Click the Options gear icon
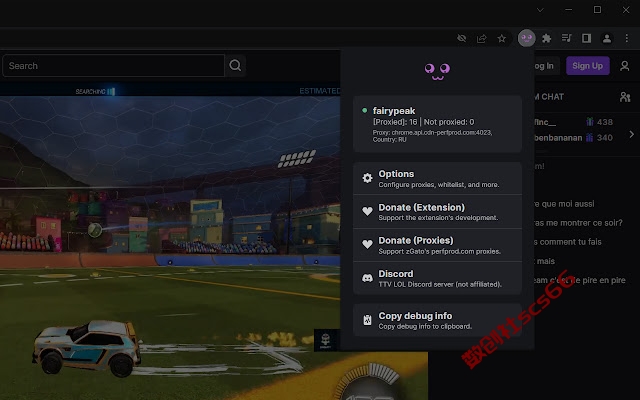 [x=367, y=178]
